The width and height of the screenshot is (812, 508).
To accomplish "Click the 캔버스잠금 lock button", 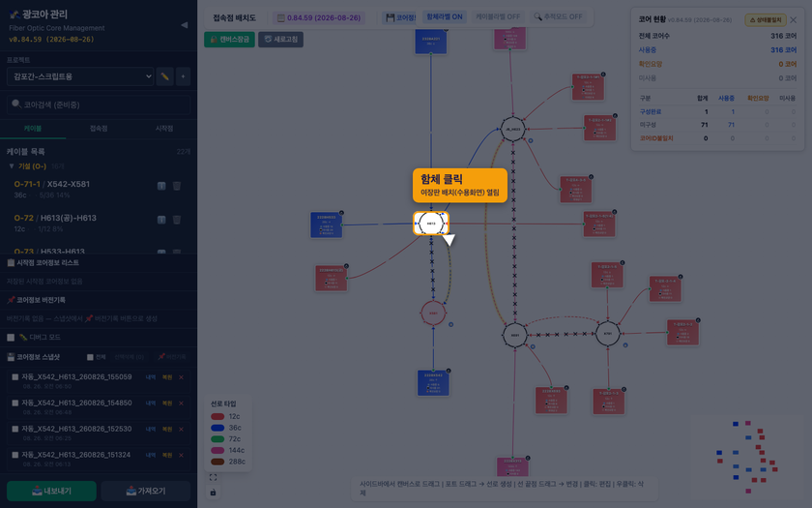I will point(229,40).
